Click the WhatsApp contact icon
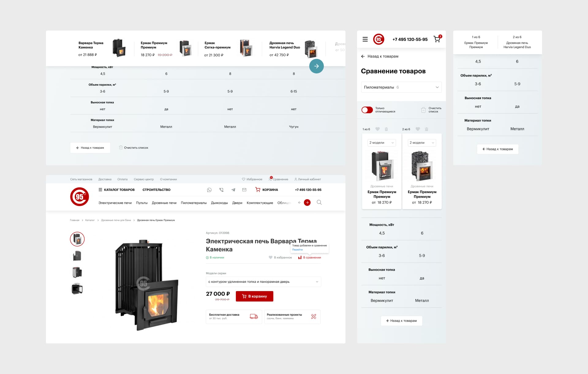The width and height of the screenshot is (588, 374). point(209,190)
